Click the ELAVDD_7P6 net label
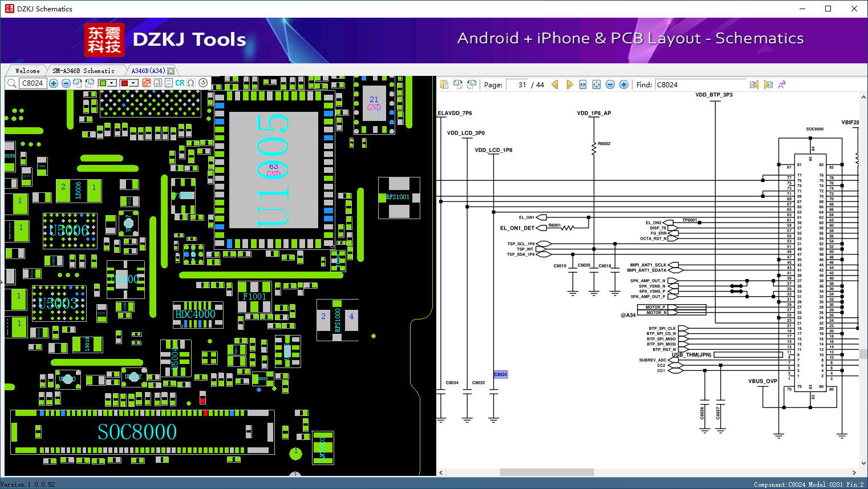The image size is (868, 489). (455, 113)
